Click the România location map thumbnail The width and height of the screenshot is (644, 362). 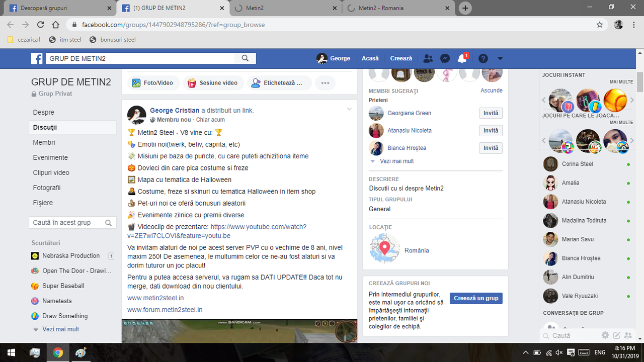384,248
